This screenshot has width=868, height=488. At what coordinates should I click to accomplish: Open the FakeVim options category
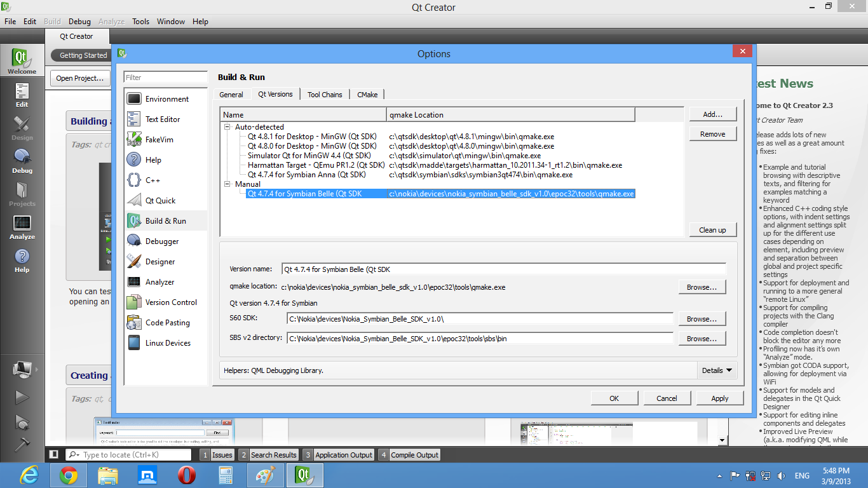[159, 140]
